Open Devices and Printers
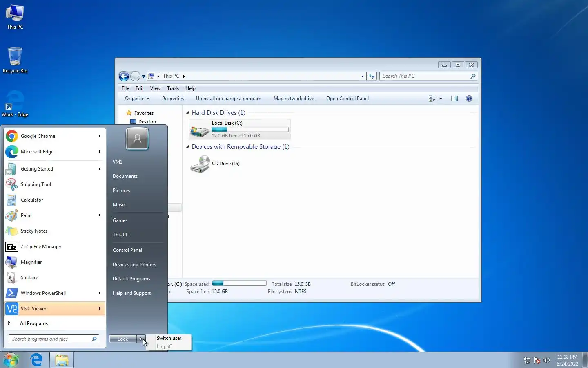The image size is (588, 368). 134,265
